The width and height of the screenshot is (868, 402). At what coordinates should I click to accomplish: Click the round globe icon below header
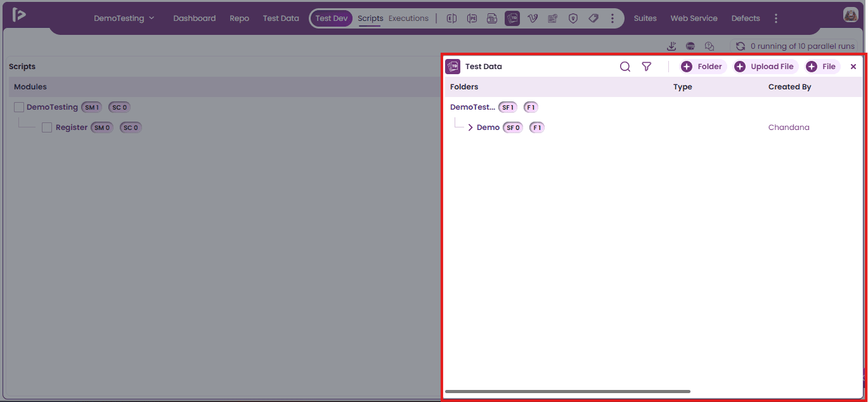click(x=690, y=46)
